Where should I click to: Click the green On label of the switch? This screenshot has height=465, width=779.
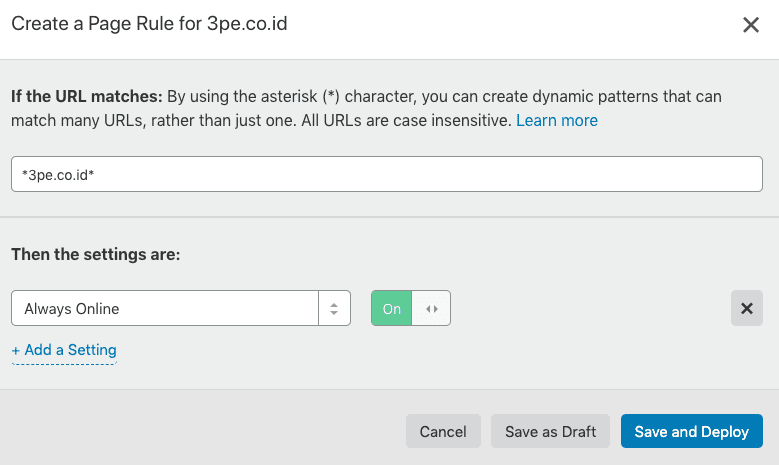click(x=392, y=309)
